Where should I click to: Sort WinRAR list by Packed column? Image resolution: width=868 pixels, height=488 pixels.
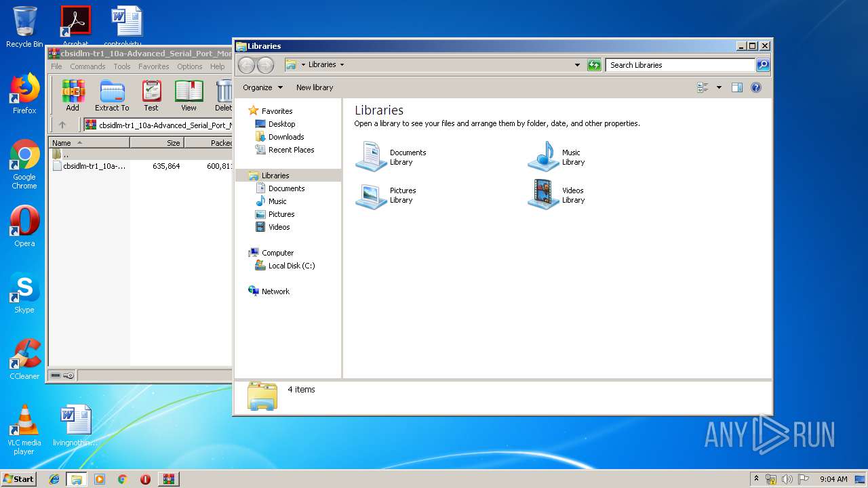coord(208,143)
